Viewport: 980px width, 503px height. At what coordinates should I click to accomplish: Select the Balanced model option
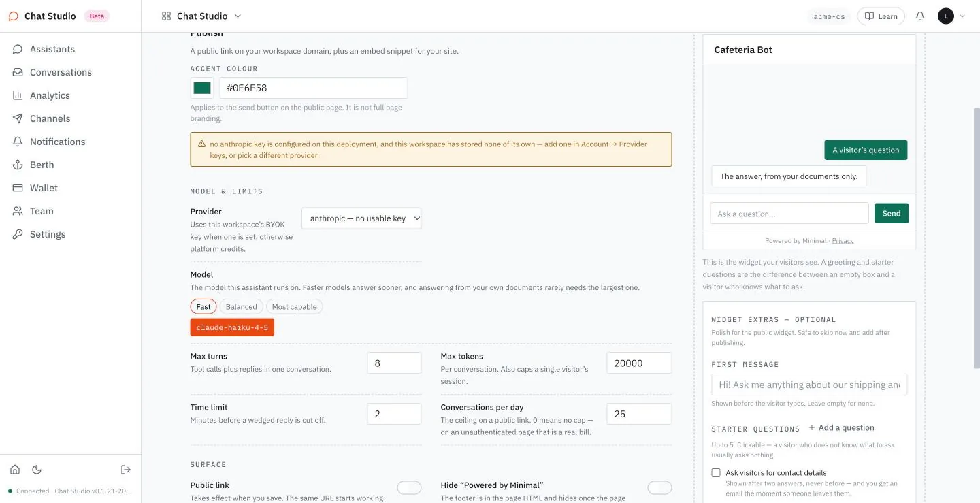click(242, 307)
